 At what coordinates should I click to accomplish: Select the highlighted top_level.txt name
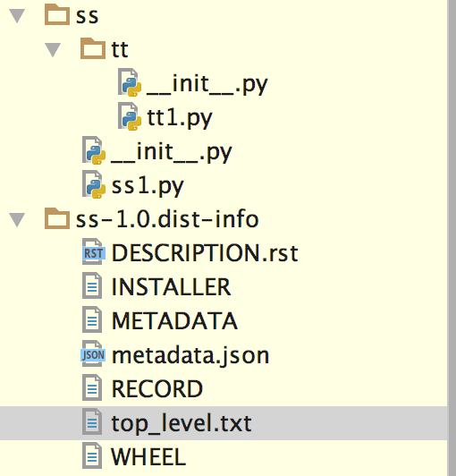pyautogui.click(x=182, y=423)
